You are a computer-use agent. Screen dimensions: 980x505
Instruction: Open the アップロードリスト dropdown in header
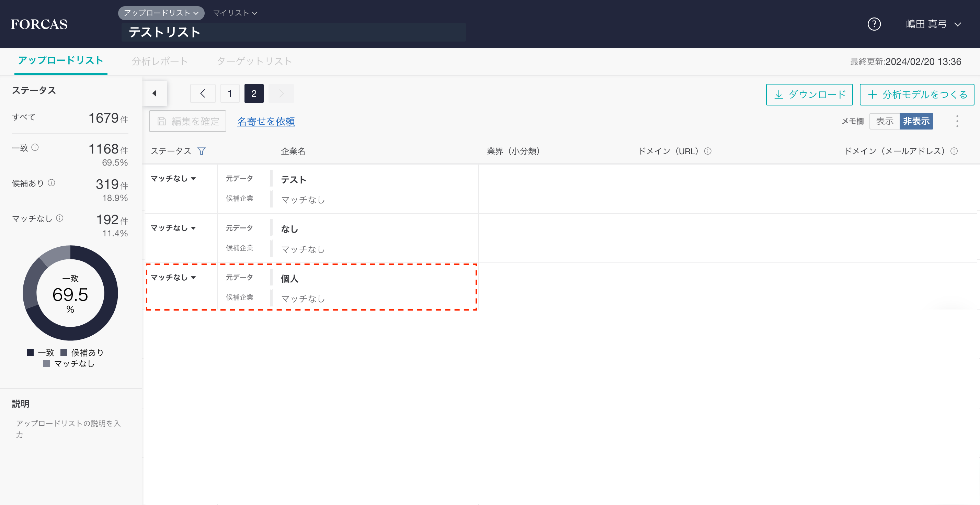[x=161, y=13]
